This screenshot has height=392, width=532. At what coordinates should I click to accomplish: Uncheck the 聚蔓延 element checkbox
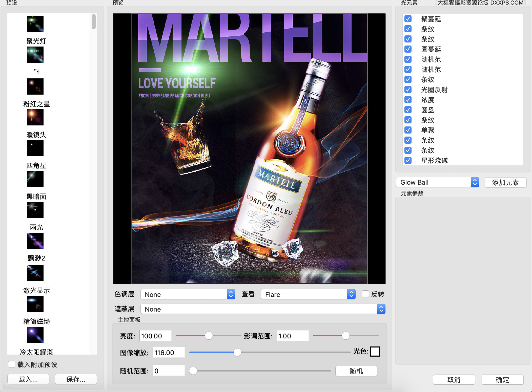(x=408, y=19)
